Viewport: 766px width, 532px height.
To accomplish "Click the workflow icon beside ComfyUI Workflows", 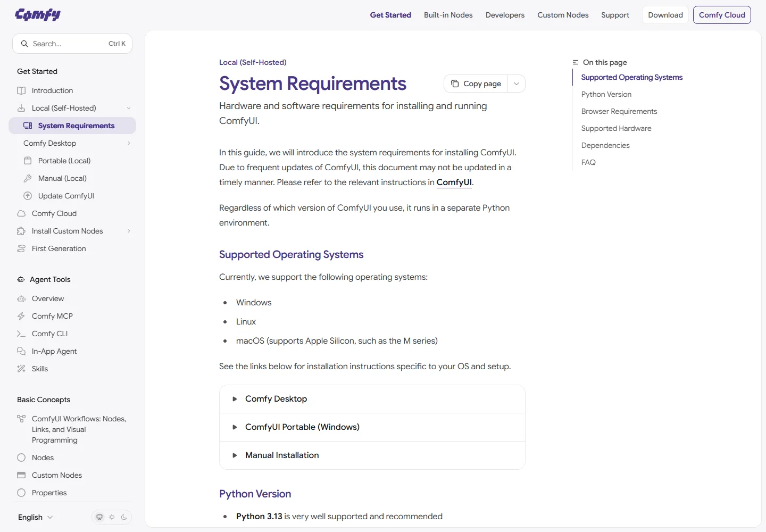I will point(21,419).
